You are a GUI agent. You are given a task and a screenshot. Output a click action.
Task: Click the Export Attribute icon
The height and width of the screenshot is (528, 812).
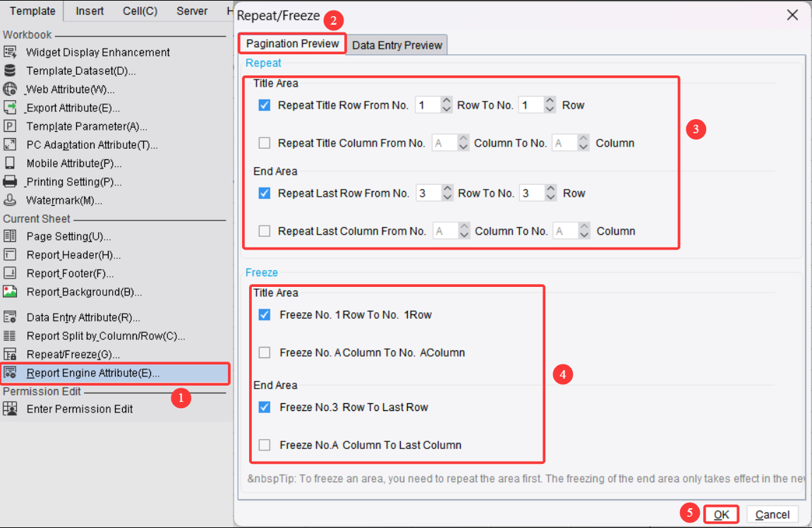pyautogui.click(x=10, y=107)
